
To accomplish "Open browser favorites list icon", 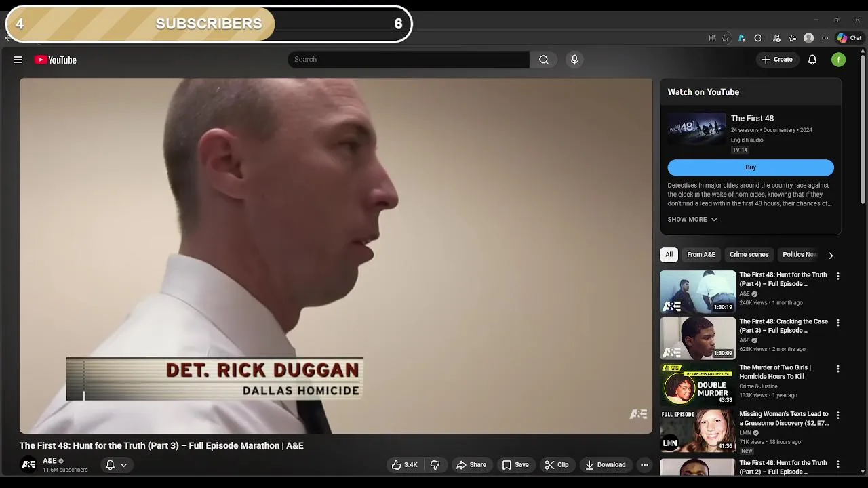I will click(792, 38).
